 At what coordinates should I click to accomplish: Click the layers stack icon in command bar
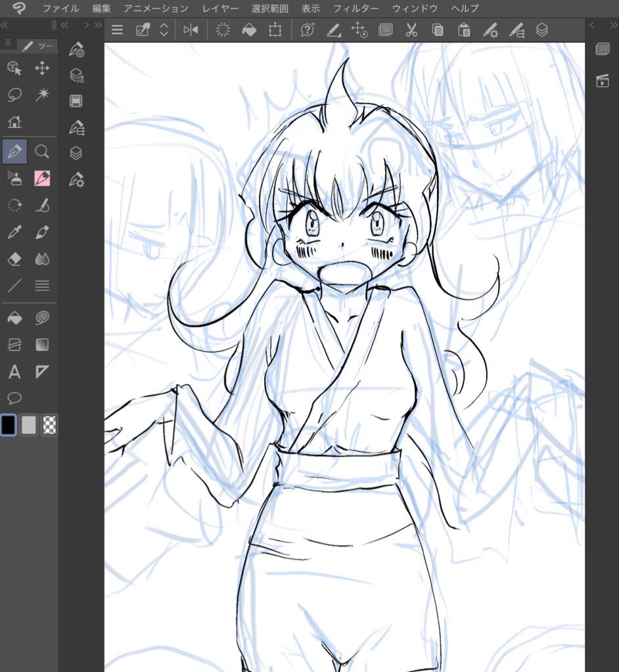tap(542, 30)
